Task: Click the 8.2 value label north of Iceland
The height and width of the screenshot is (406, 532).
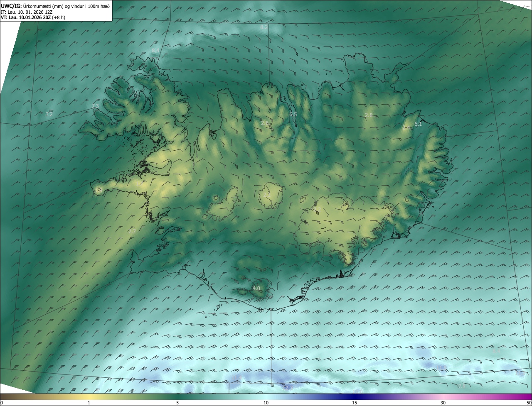Action: (x=264, y=27)
